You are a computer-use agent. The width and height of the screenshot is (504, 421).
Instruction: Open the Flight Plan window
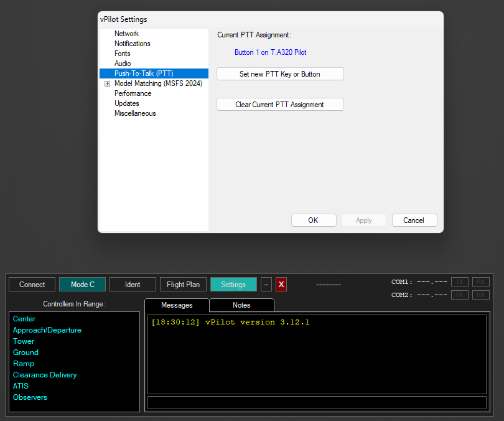(x=183, y=285)
